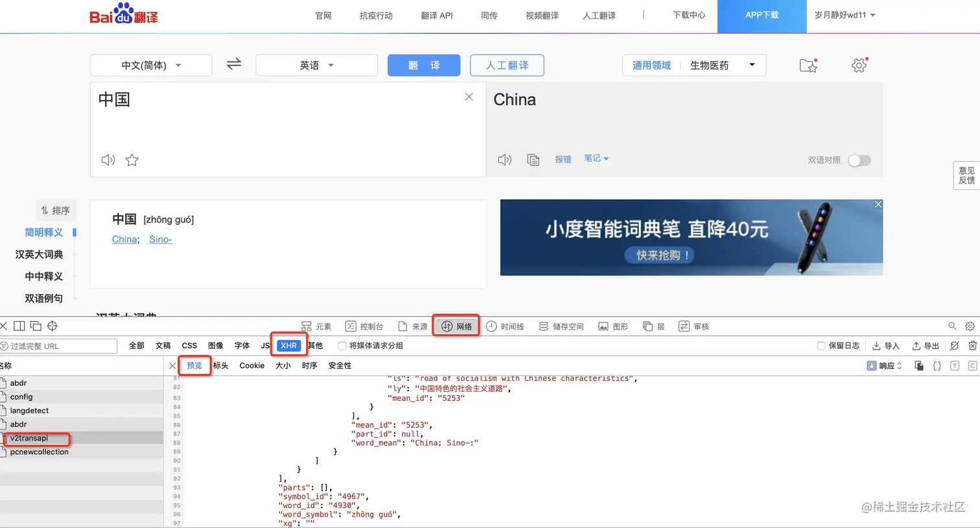Screen dimensions: 980x528
Task: Close the request detail pane X
Action: click(x=172, y=366)
